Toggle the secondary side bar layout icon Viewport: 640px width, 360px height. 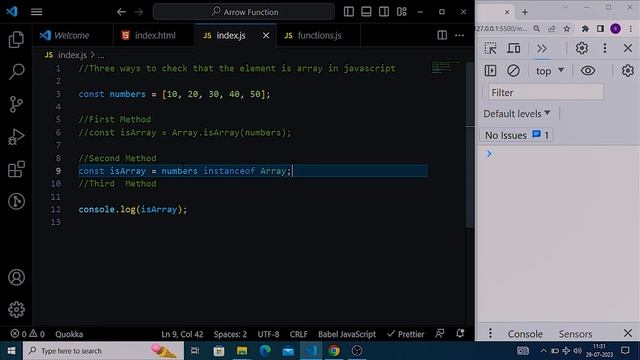[x=384, y=12]
